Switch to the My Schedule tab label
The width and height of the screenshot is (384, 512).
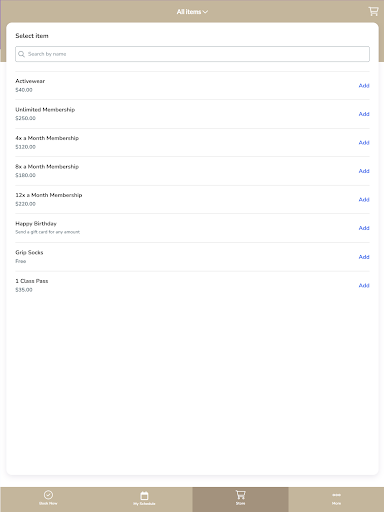point(144,503)
